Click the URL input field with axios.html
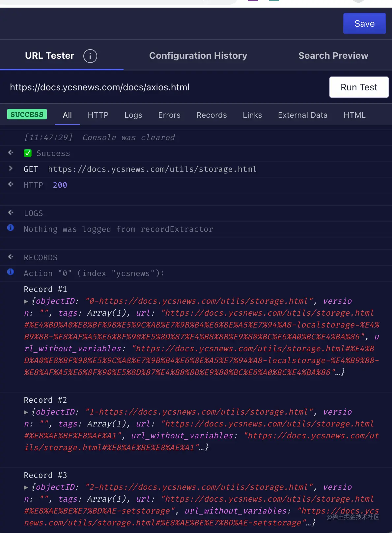 tap(165, 87)
